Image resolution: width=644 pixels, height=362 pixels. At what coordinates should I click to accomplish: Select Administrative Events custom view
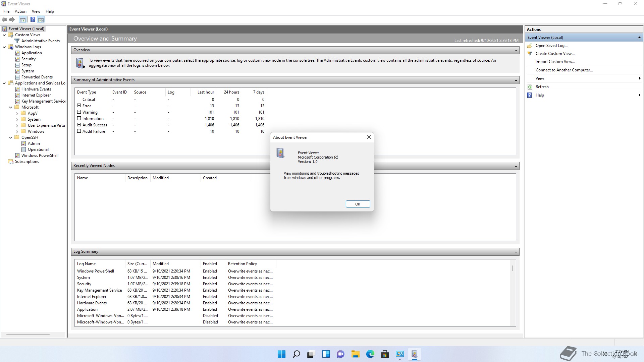tap(40, 41)
